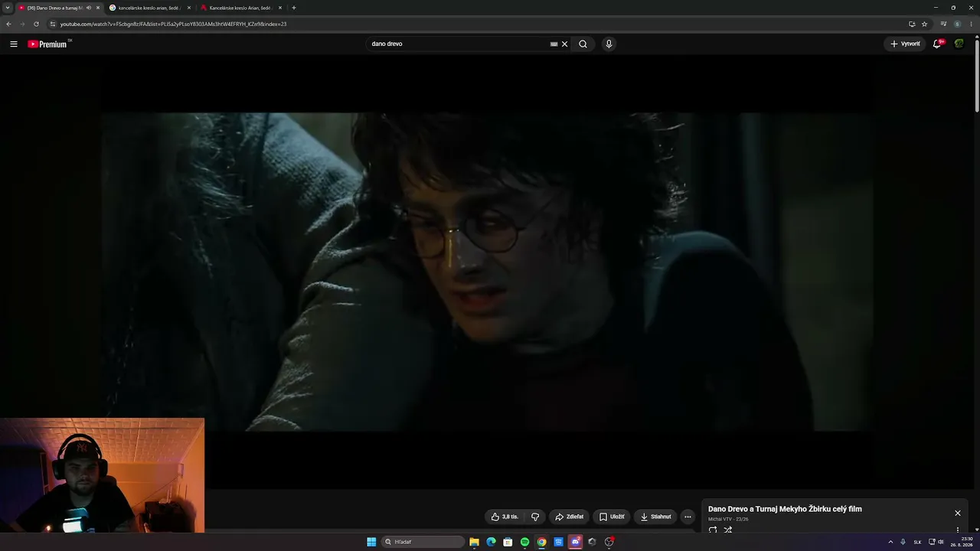Launch Microsoft Edge from the taskbar

coord(491,542)
